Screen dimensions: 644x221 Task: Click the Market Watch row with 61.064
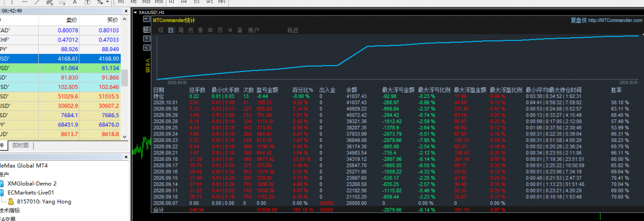click(x=60, y=68)
